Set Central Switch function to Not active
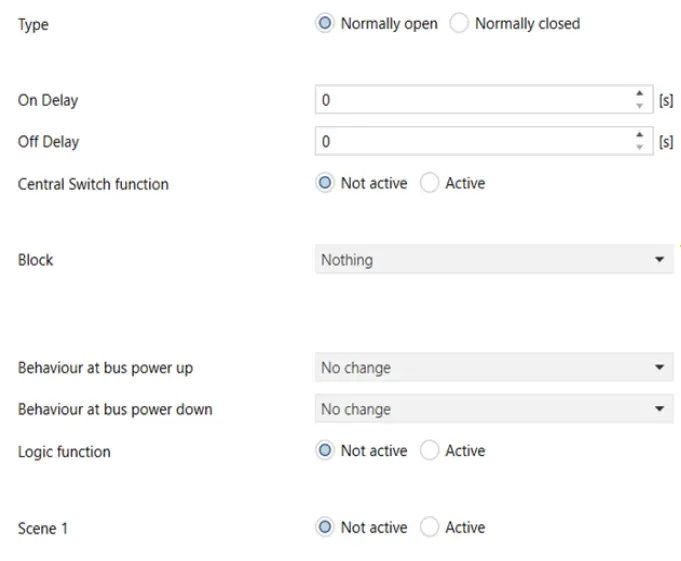Screen dimensions: 681x561 tap(325, 184)
